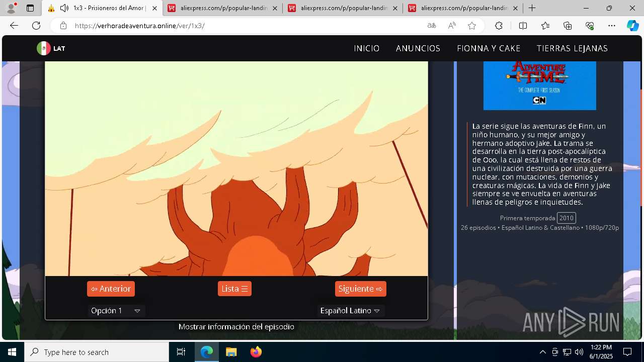Open the TIERRAS LEJANAS menu item
The width and height of the screenshot is (644, 362).
click(572, 48)
